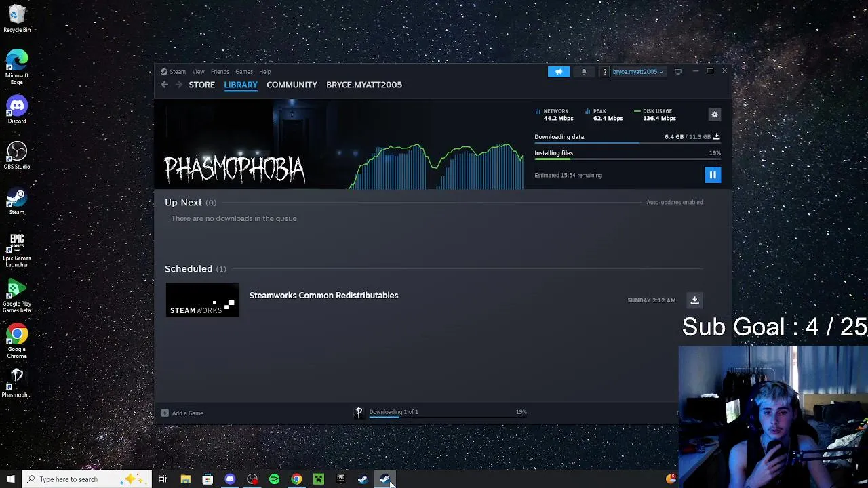Viewport: 868px width, 488px height.
Task: Click the Installing files progress bar
Action: 627,159
